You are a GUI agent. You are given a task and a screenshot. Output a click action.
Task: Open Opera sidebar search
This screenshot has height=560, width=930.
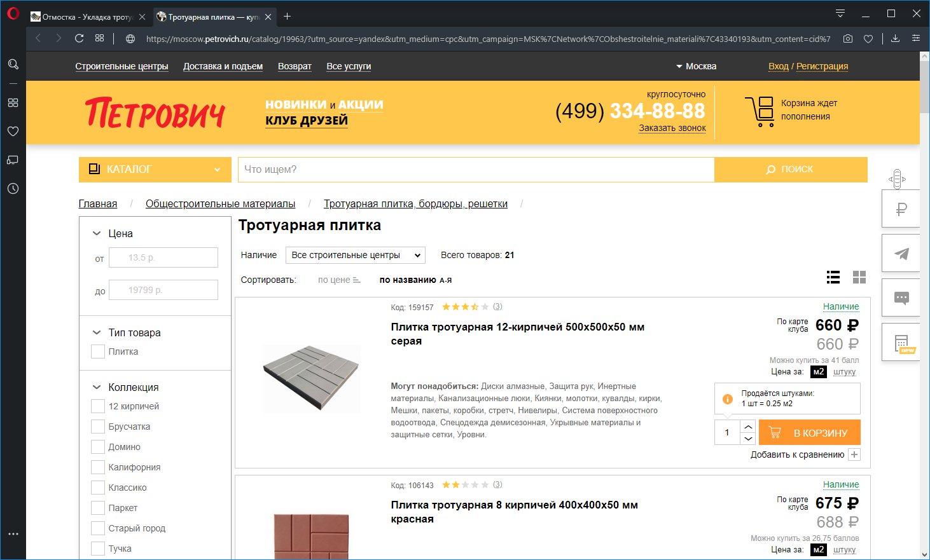(13, 64)
